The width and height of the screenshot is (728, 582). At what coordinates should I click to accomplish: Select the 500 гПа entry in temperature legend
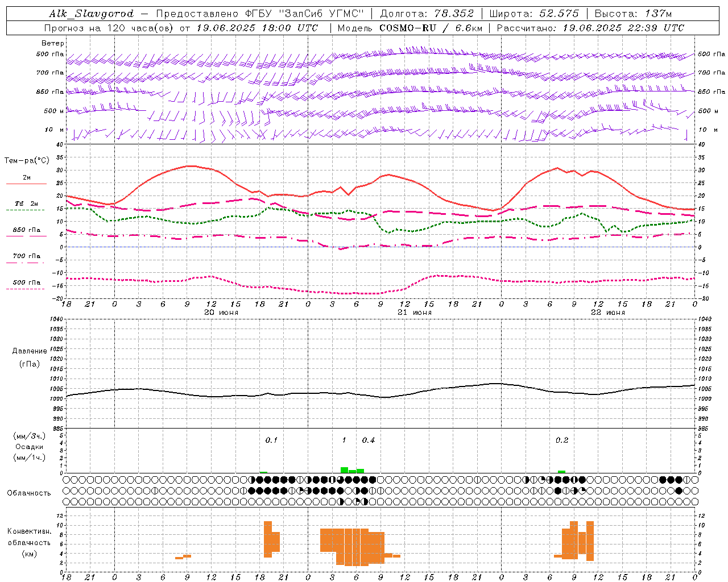(27, 282)
